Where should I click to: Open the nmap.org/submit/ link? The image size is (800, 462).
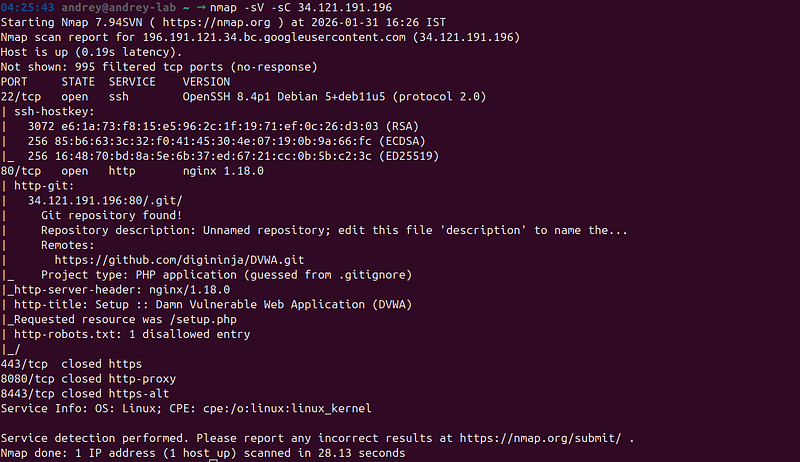pos(540,438)
